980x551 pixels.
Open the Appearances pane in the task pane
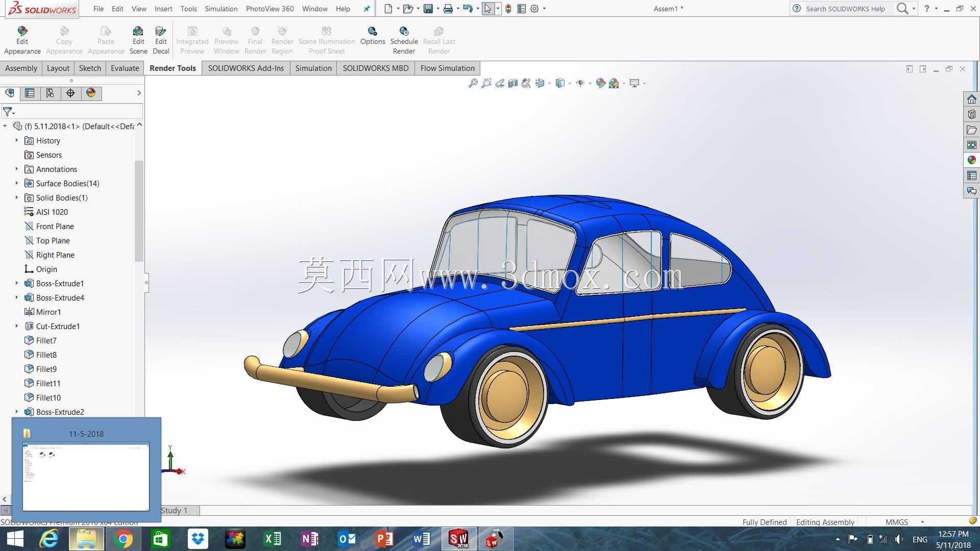coord(971,160)
